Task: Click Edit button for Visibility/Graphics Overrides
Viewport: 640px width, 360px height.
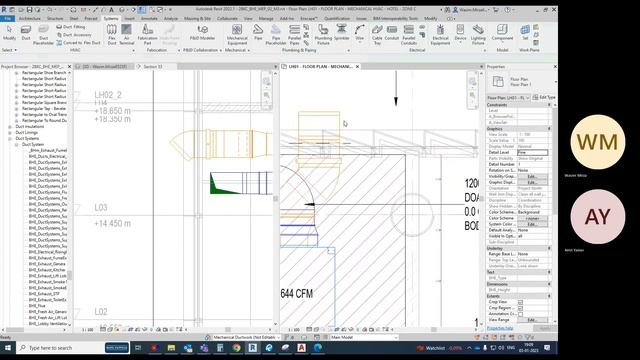Action: [x=532, y=176]
